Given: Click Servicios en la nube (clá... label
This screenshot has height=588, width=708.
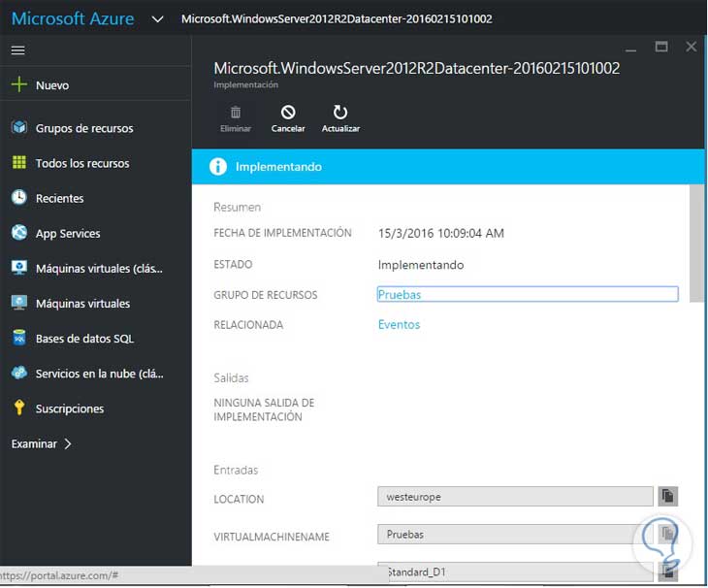Looking at the screenshot, I should (x=100, y=374).
